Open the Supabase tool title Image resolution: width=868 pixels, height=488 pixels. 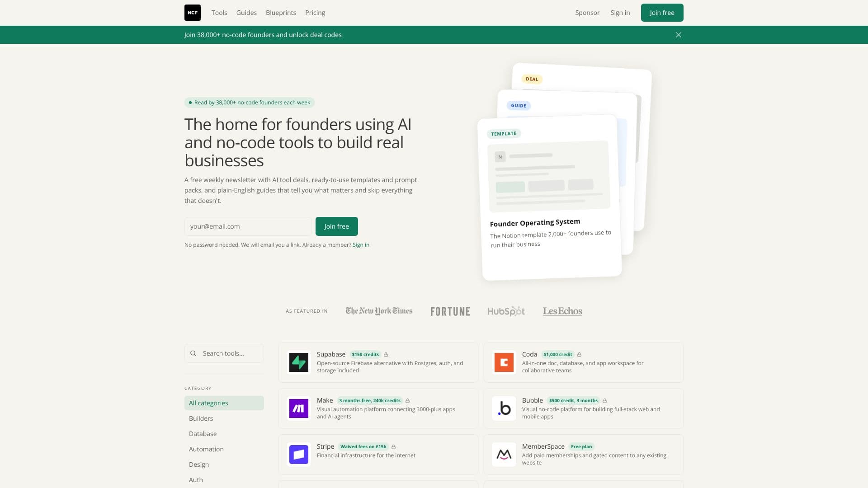(x=331, y=354)
